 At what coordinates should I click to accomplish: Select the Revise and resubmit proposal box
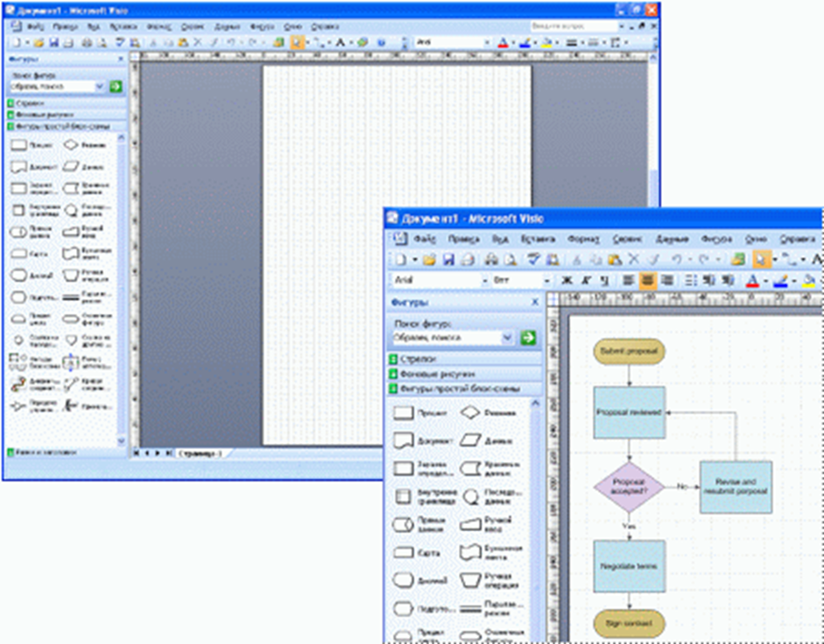(736, 487)
